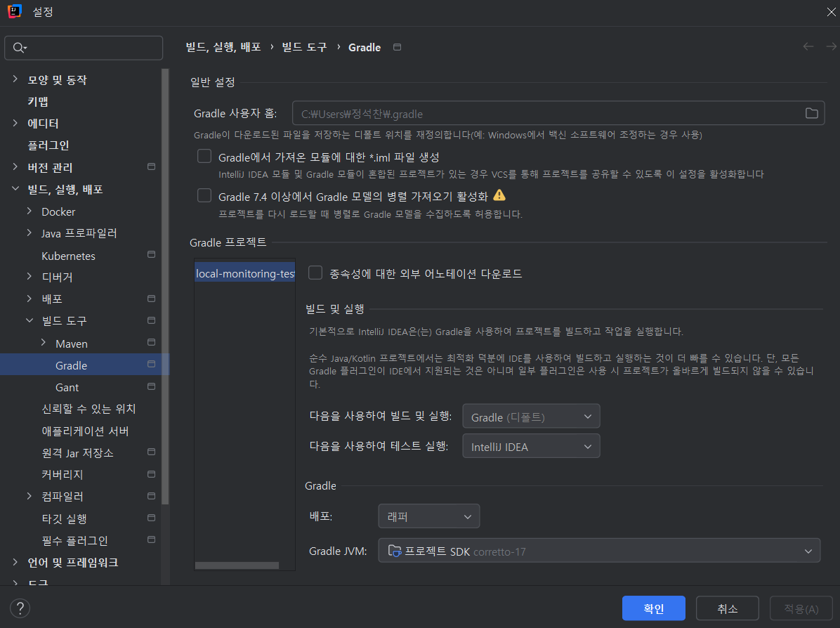Open 원격 Jar 저장소 settings
Image resolution: width=840 pixels, height=628 pixels.
[x=78, y=453]
